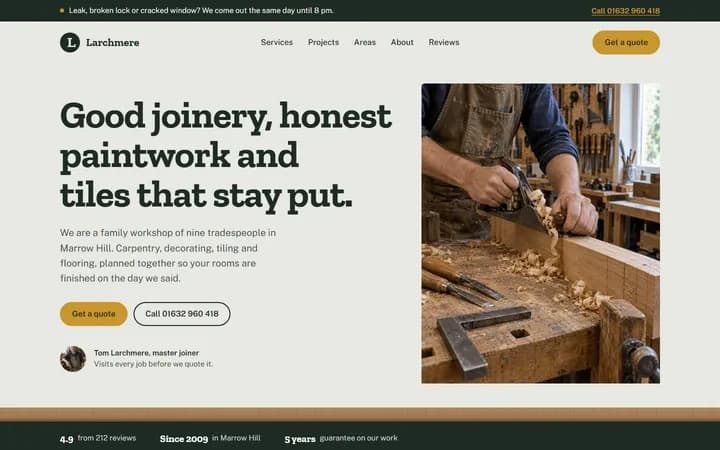Click the header Get a quote button
Viewport: 720px width, 450px height.
[626, 42]
